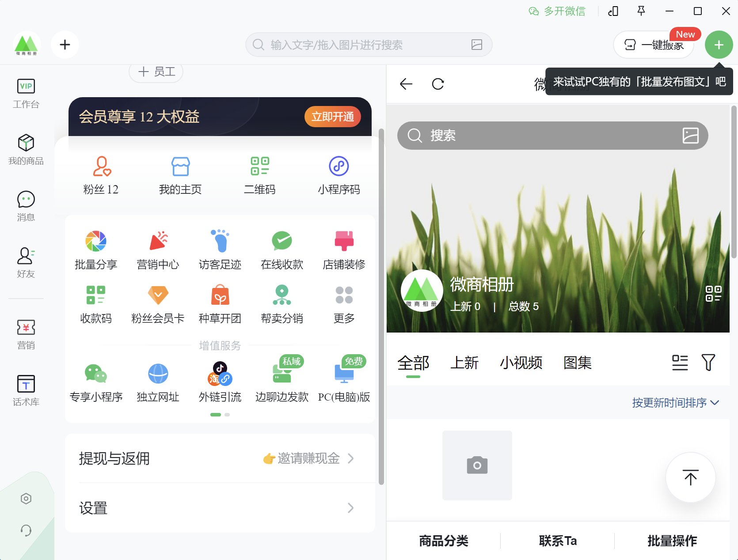Screen dimensions: 738x560
Task: Click 多开微信 multi-open WeChat
Action: (557, 11)
